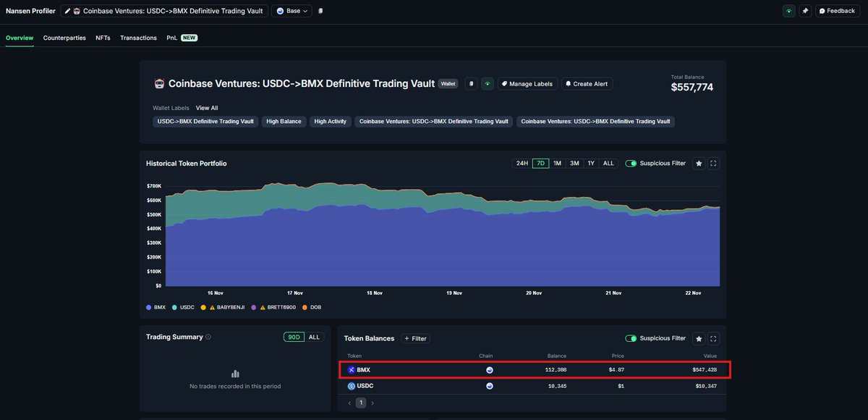Click the Create Alert button
This screenshot has height=420, width=868.
click(587, 83)
